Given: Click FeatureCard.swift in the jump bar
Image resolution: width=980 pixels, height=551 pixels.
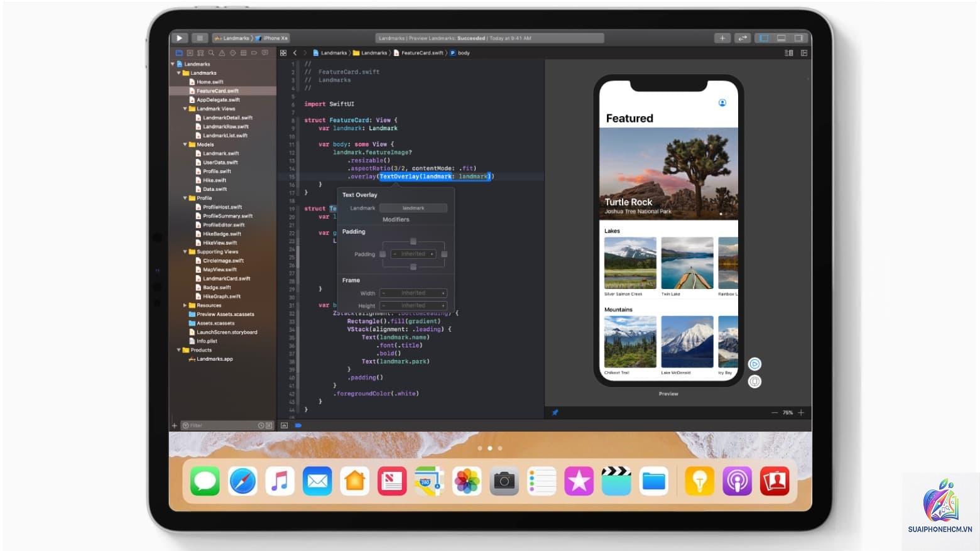Looking at the screenshot, I should (418, 53).
